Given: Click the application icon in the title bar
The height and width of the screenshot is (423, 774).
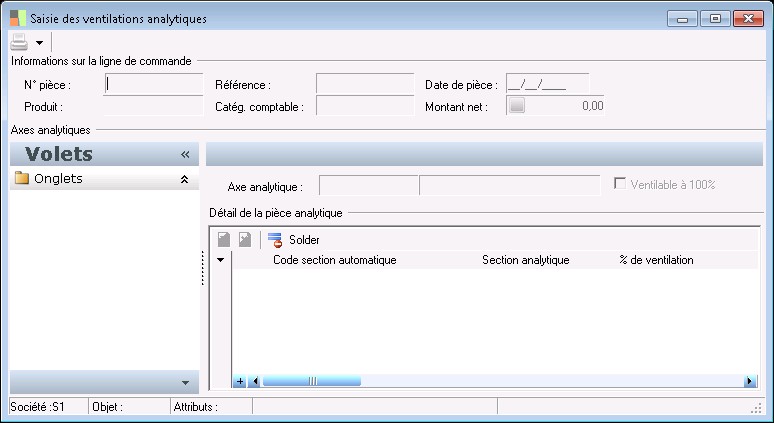Looking at the screenshot, I should [x=18, y=18].
